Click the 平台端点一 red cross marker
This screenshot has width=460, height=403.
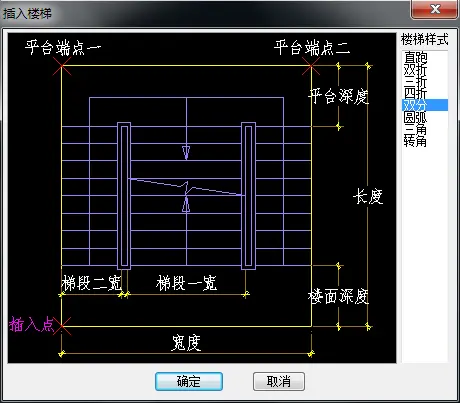point(62,66)
